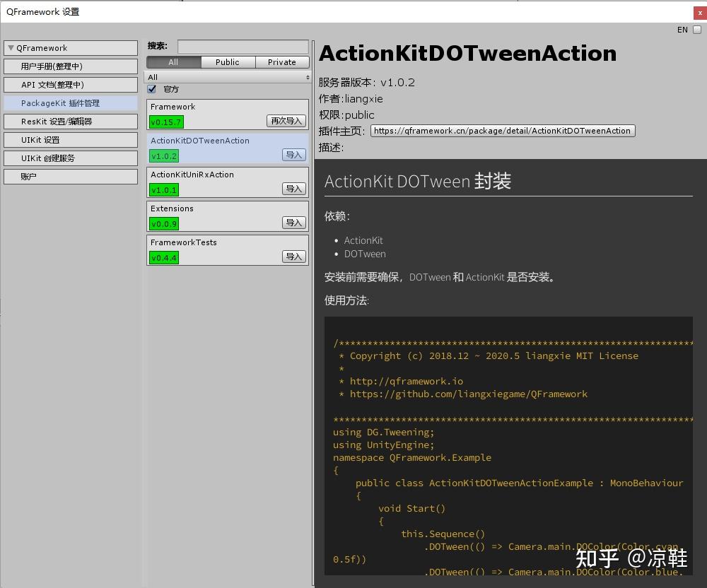The width and height of the screenshot is (707, 588).
Task: Switch to the Public tab
Action: pyautogui.click(x=227, y=62)
